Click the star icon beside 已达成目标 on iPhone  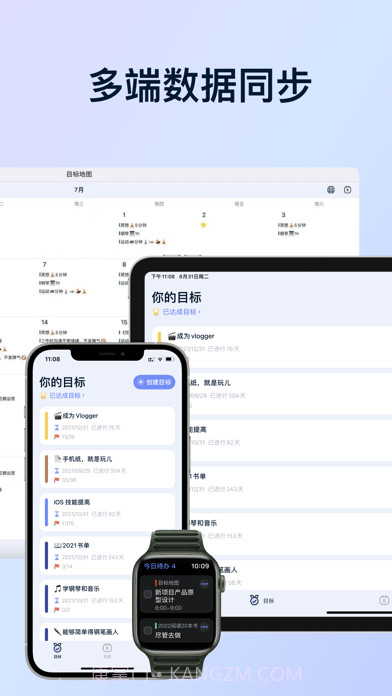pyautogui.click(x=44, y=395)
